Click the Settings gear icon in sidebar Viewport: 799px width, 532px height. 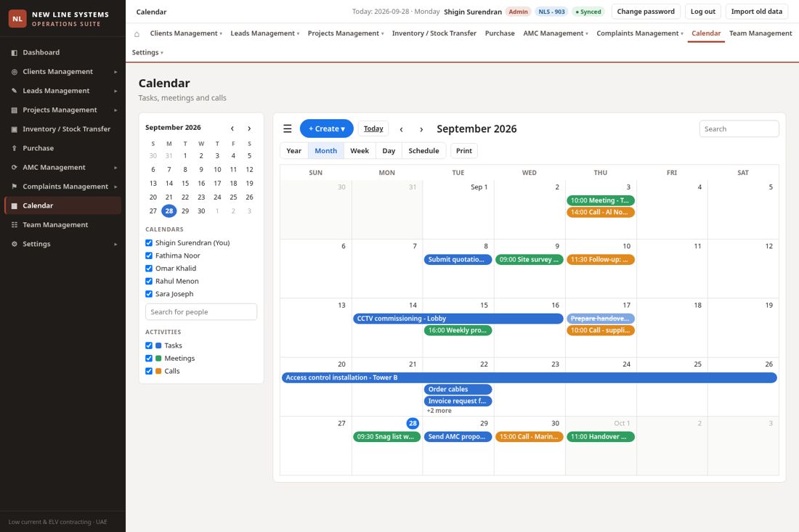point(15,244)
